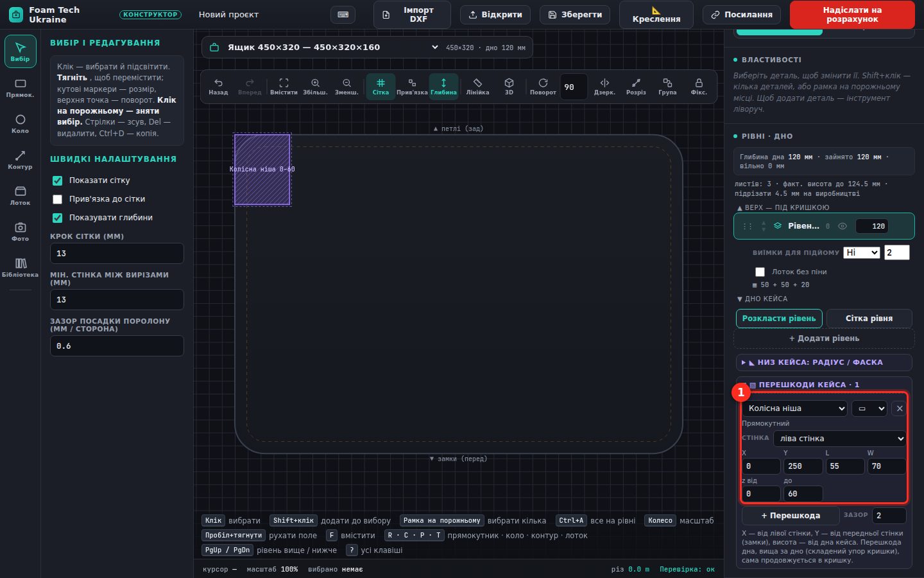924x578 pixels.
Task: Select the Фото tool in sidebar
Action: coord(20,232)
